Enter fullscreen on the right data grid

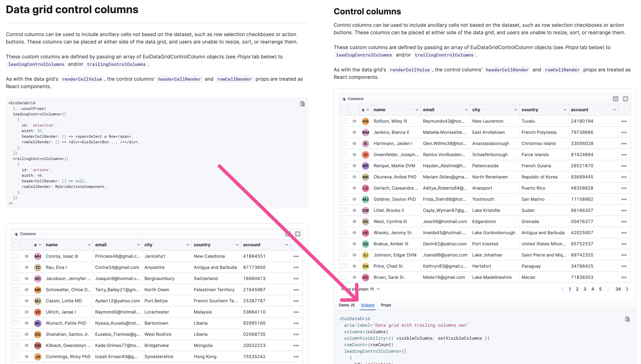tap(625, 99)
